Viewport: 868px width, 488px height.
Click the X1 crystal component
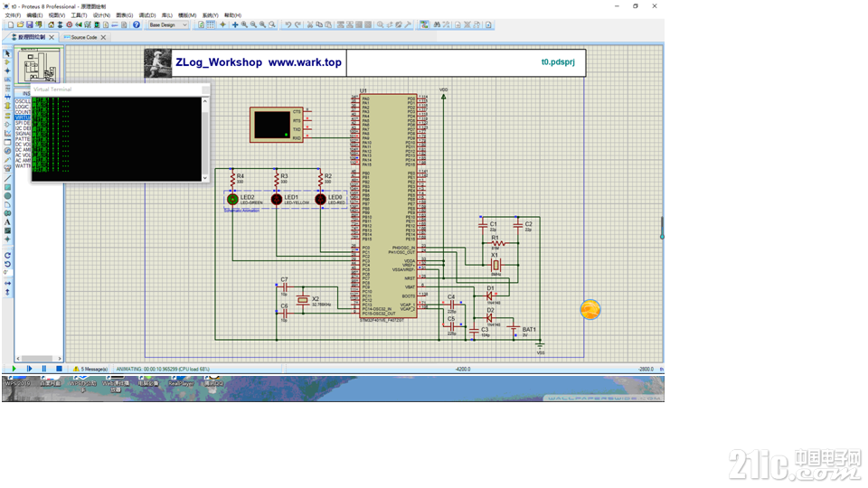pos(495,265)
